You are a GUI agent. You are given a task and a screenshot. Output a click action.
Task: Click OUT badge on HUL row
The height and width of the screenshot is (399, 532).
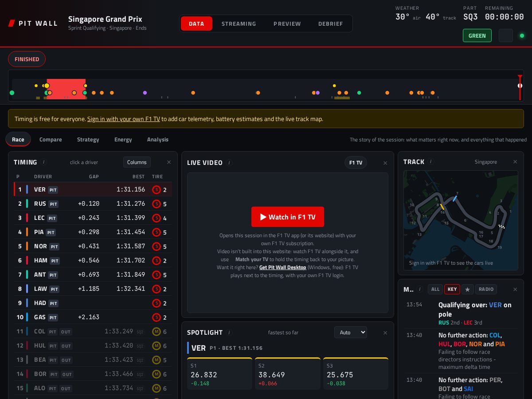(x=66, y=346)
